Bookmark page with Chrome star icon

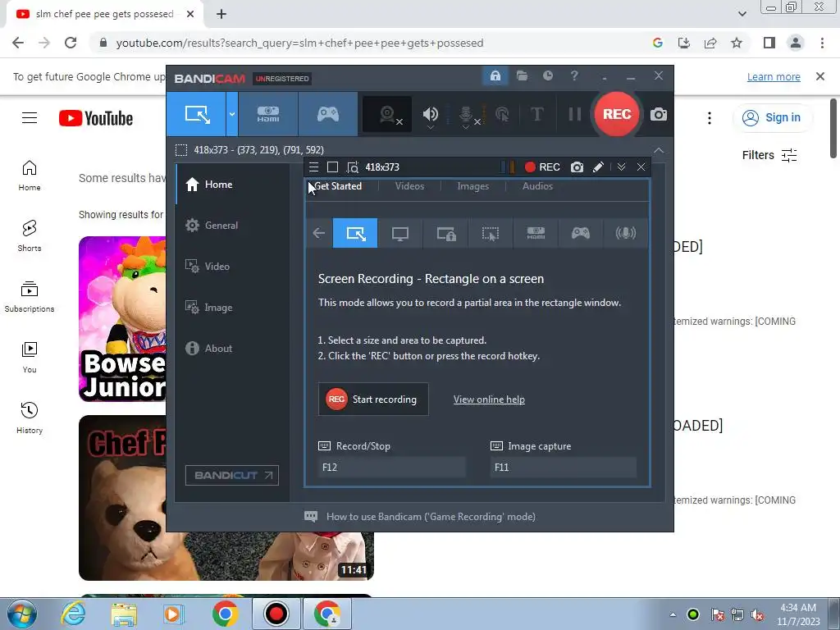[x=737, y=43]
